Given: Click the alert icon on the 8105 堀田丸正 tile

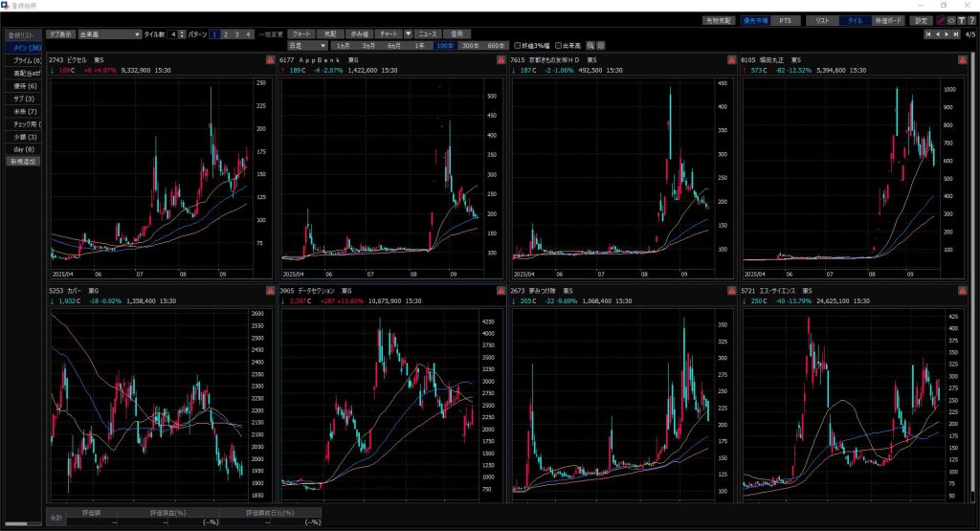Looking at the screenshot, I should point(960,59).
